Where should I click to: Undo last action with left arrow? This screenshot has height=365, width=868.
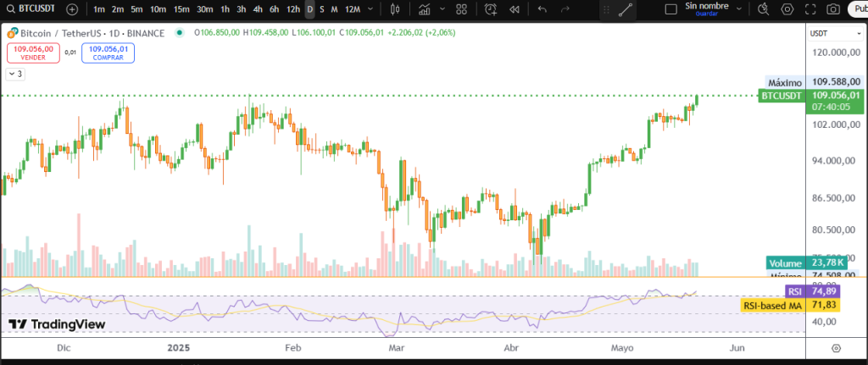542,8
